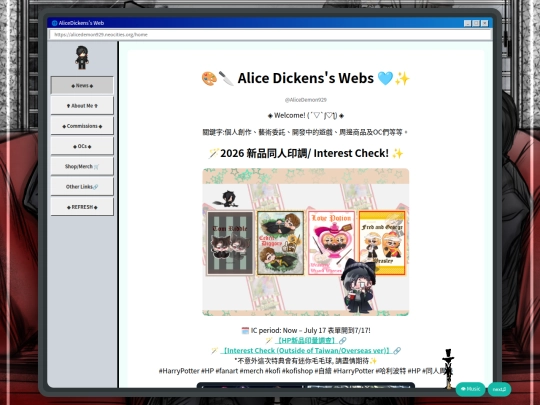Maximize the AliceDickens's Web window
Image resolution: width=540 pixels, height=405 pixels.
pyautogui.click(x=476, y=23)
